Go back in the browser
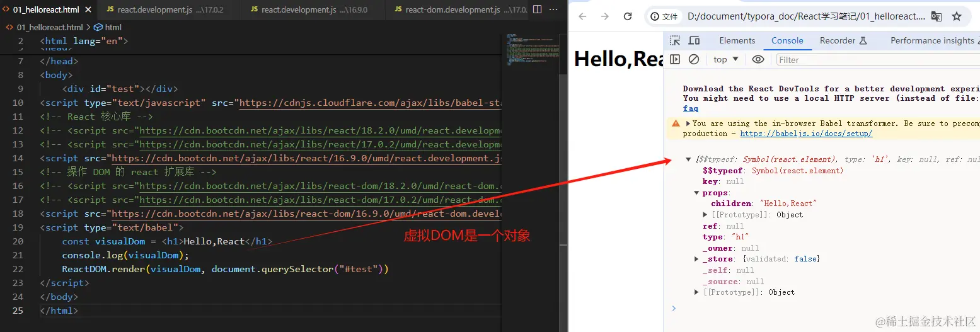 [582, 16]
